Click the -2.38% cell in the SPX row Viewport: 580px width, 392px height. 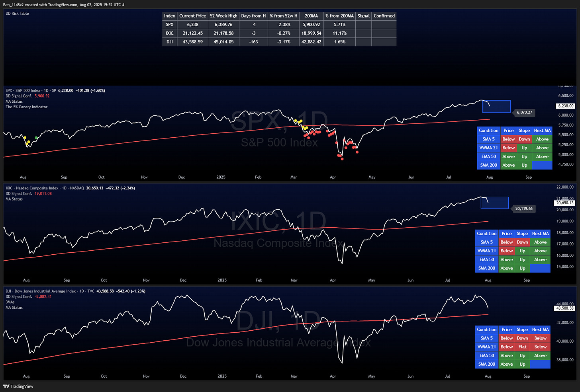pyautogui.click(x=284, y=25)
